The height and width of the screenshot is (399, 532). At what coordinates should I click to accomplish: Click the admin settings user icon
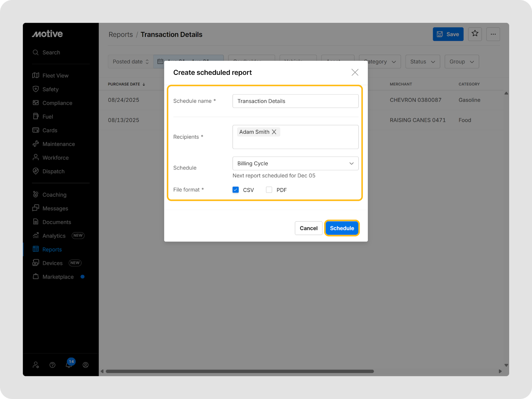pos(36,365)
